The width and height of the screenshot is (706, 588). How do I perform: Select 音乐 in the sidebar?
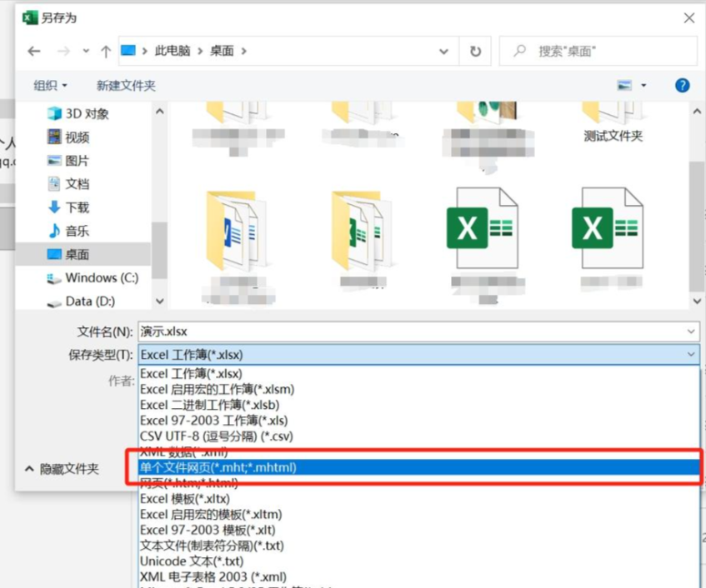pyautogui.click(x=69, y=231)
